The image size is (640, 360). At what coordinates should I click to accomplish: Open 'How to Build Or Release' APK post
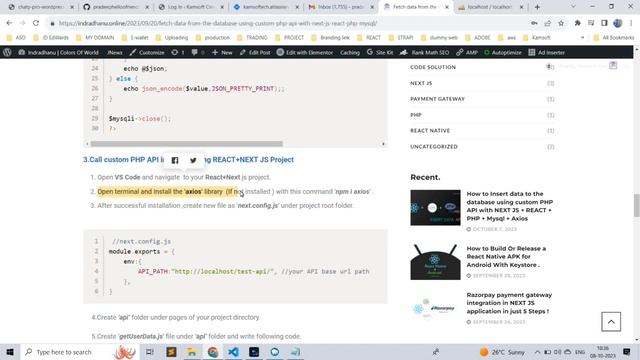[x=506, y=257]
